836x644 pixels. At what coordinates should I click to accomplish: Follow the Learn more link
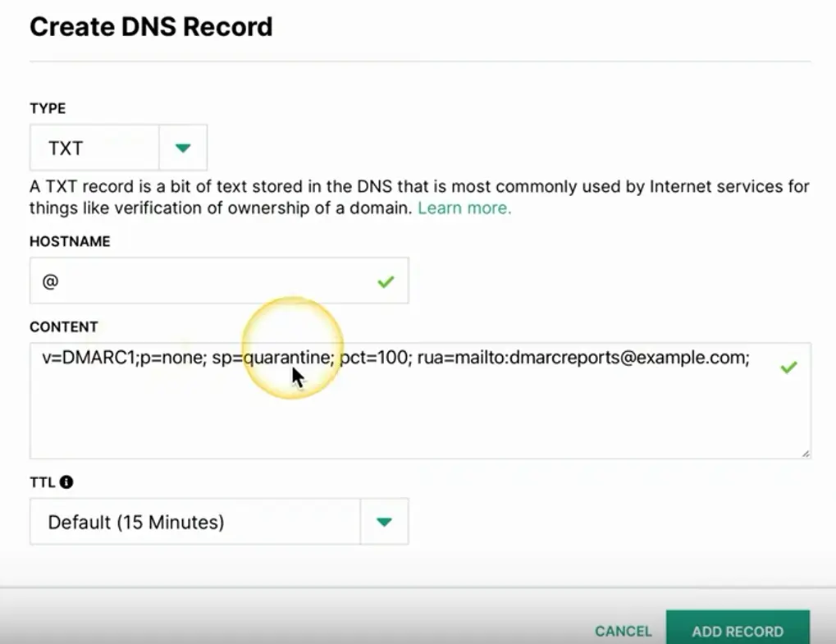click(x=464, y=208)
